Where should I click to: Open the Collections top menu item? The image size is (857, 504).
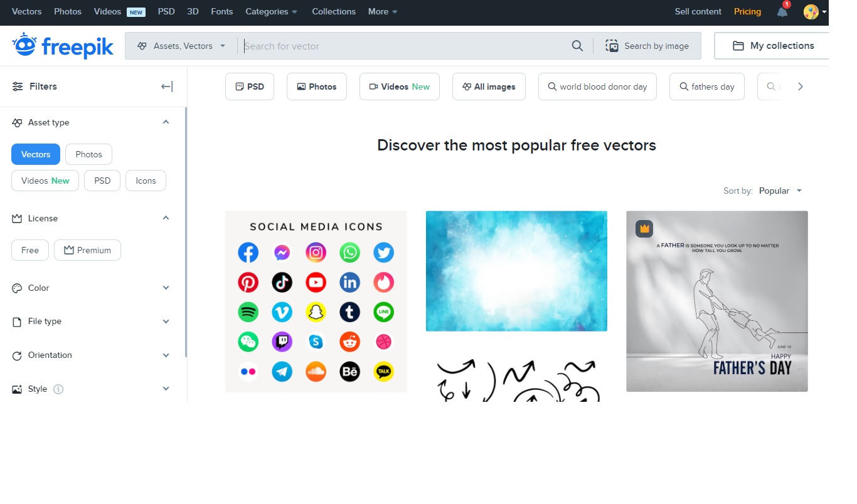[x=334, y=11]
